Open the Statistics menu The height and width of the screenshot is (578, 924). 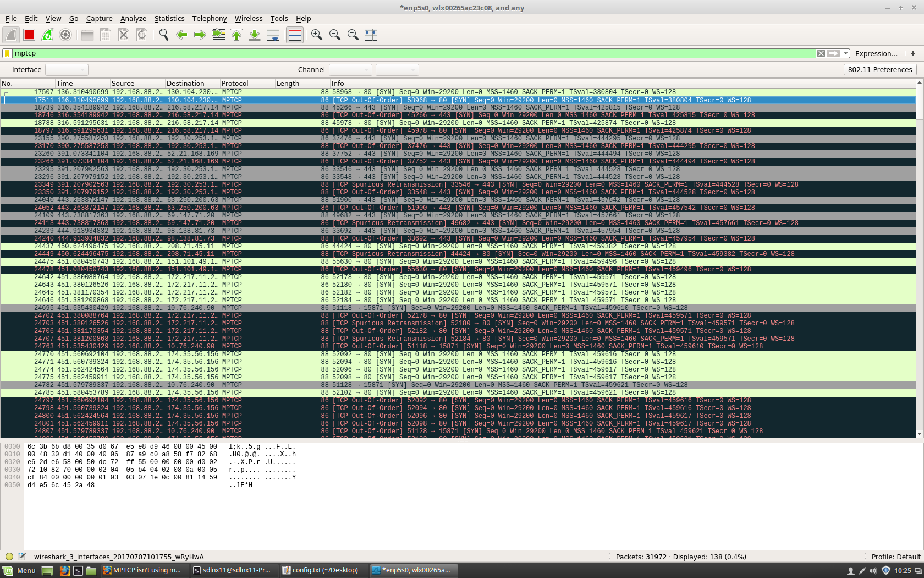point(169,18)
